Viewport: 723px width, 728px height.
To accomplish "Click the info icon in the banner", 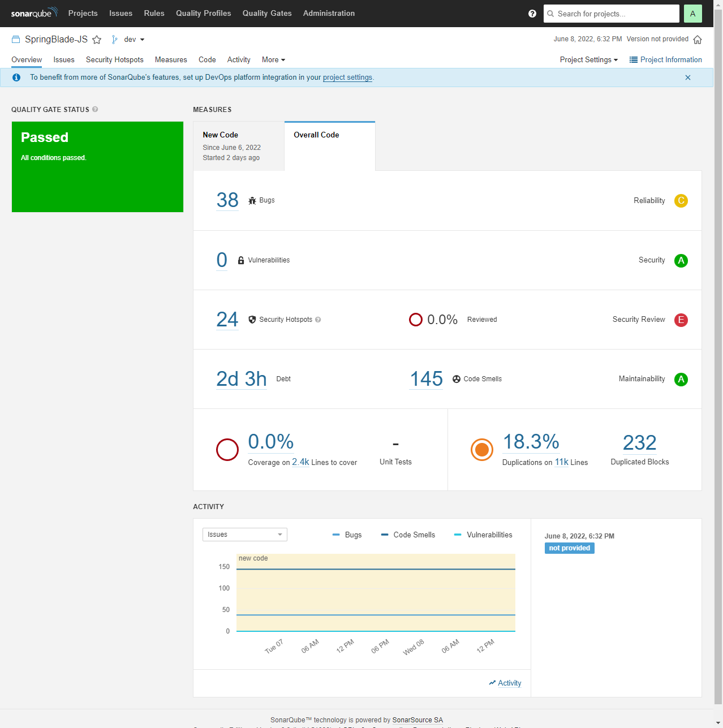I will pos(16,77).
